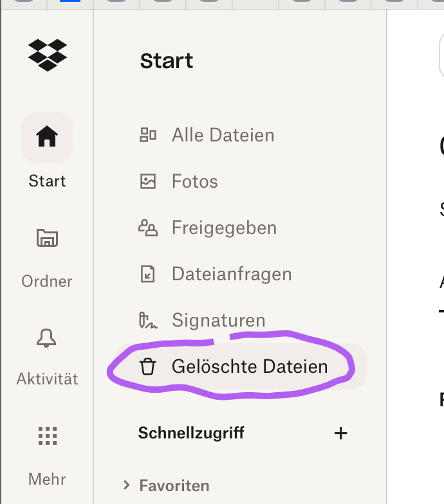
Task: Click the Signaturen pen icon
Action: 148,320
